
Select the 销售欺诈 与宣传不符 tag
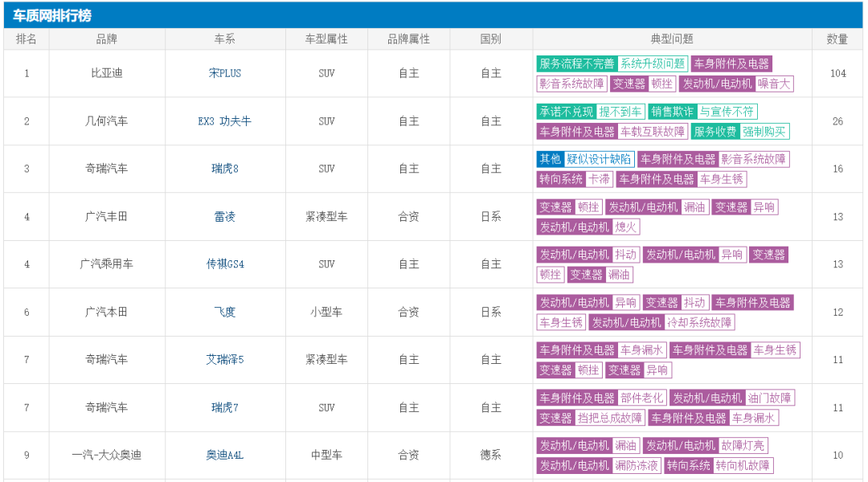702,112
